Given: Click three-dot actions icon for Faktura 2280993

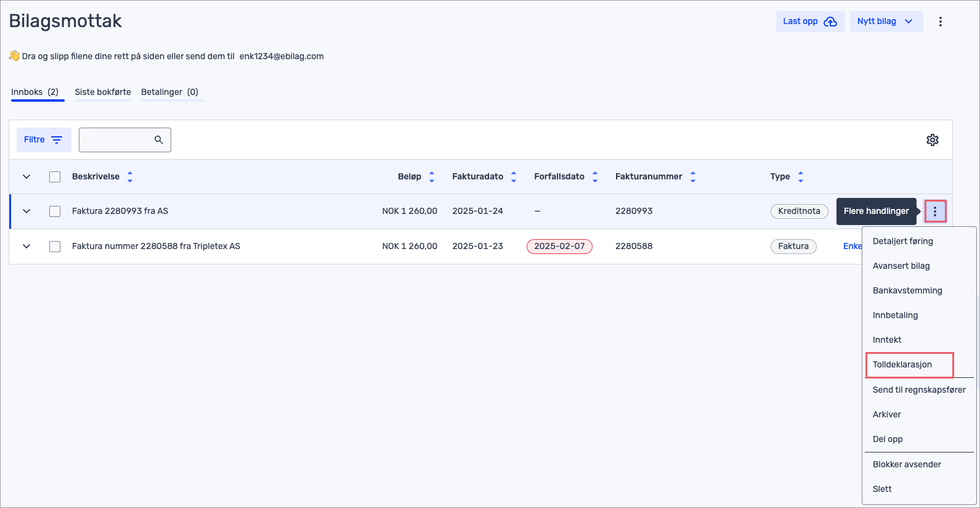Looking at the screenshot, I should (934, 211).
